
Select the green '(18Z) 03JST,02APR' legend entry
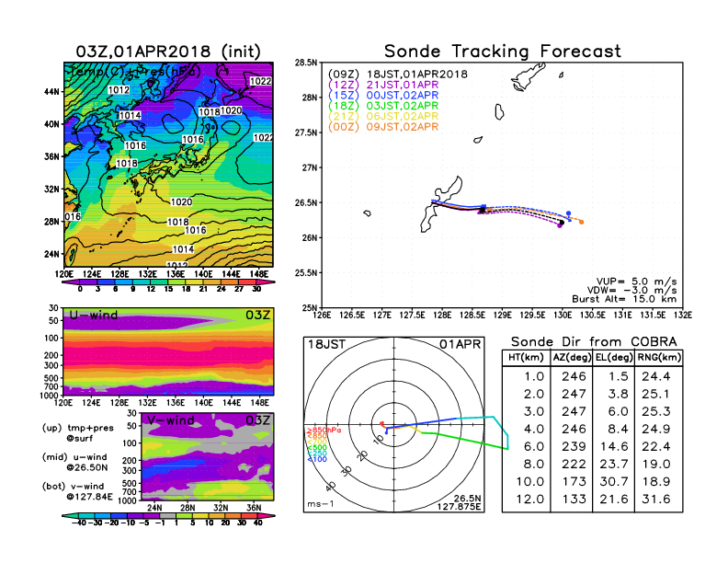point(383,106)
